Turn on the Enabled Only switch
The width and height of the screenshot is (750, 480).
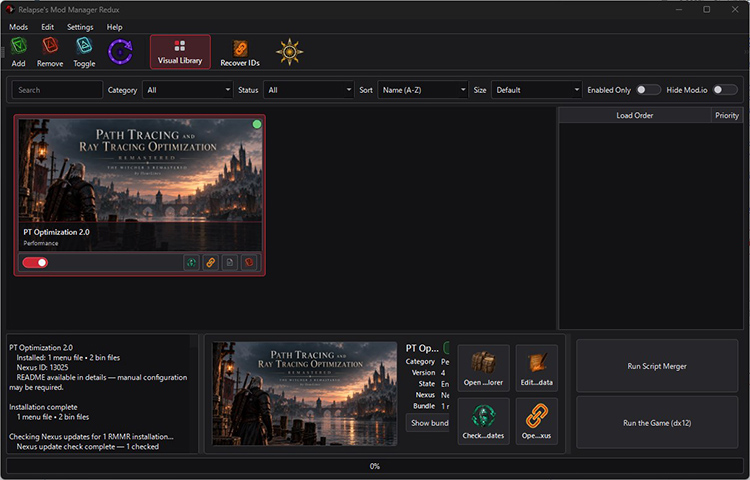click(648, 90)
